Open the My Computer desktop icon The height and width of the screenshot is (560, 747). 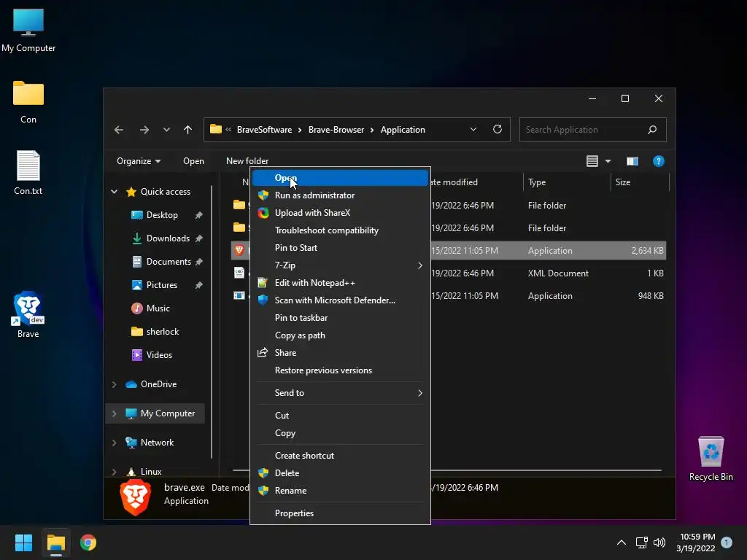(28, 31)
